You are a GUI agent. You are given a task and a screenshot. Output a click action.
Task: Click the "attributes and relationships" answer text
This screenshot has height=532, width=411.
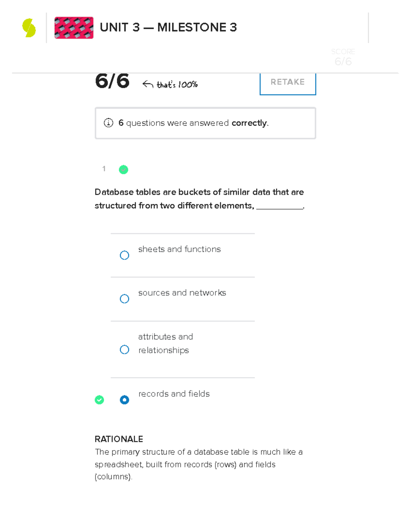click(165, 344)
